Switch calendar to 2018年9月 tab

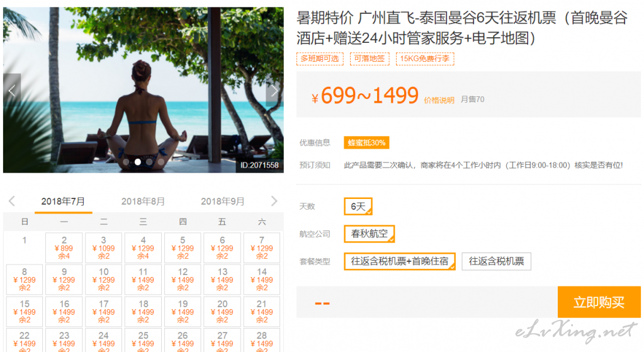pos(222,202)
